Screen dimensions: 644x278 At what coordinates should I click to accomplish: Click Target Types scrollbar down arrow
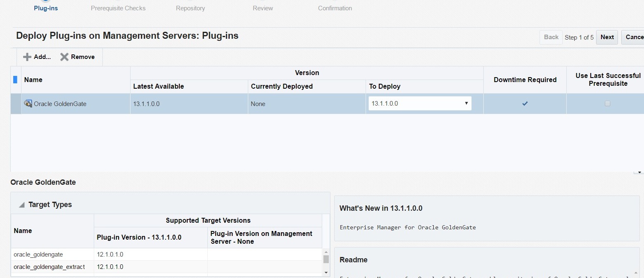(326, 272)
